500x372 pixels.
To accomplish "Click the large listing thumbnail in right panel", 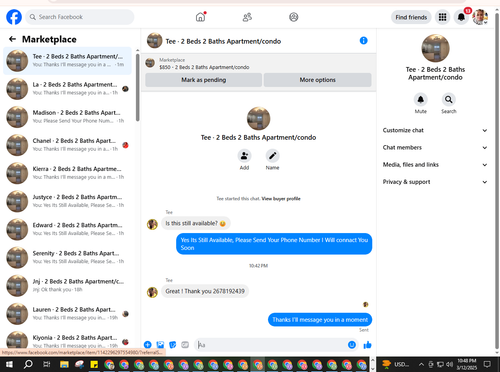I will pyautogui.click(x=435, y=48).
